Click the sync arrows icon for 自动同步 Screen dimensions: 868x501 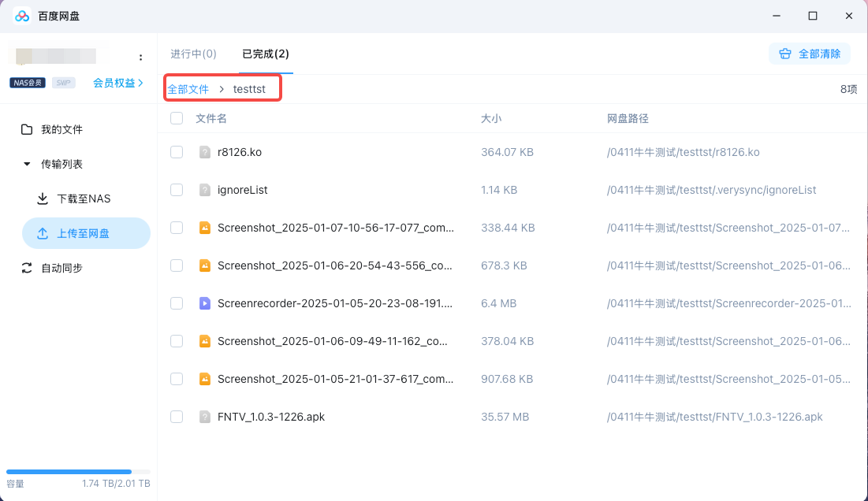[x=27, y=268]
